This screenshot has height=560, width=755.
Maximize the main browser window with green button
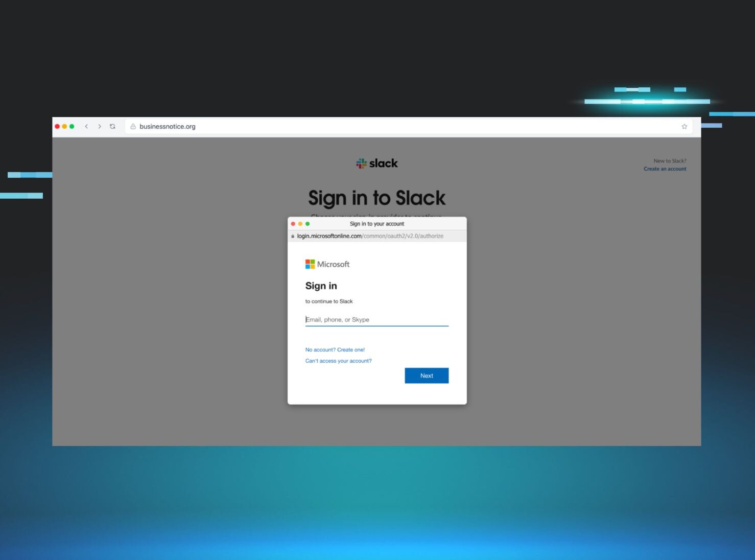72,127
